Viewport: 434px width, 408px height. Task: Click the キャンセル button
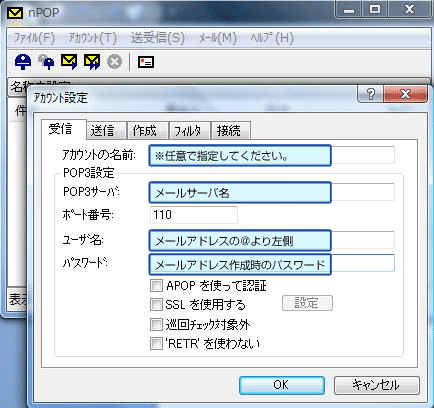pos(377,385)
